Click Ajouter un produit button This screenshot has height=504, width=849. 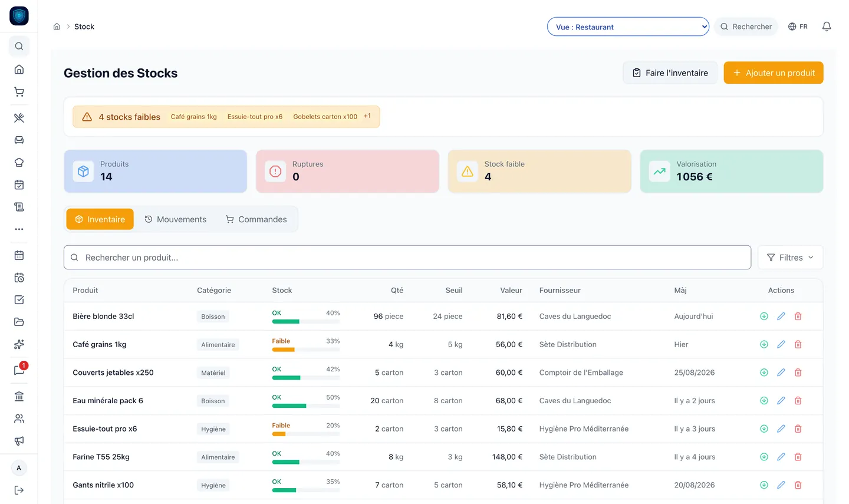774,73
